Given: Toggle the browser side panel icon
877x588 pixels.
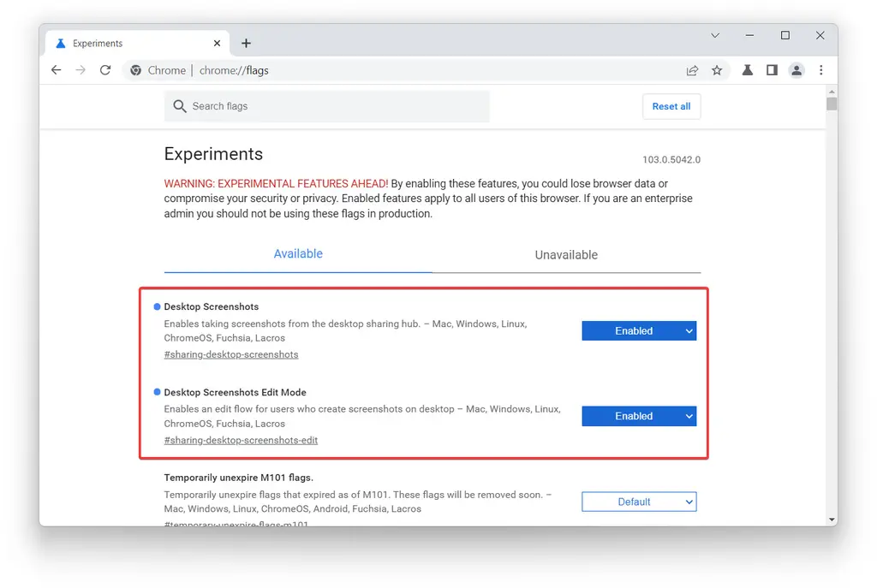Looking at the screenshot, I should click(x=772, y=70).
